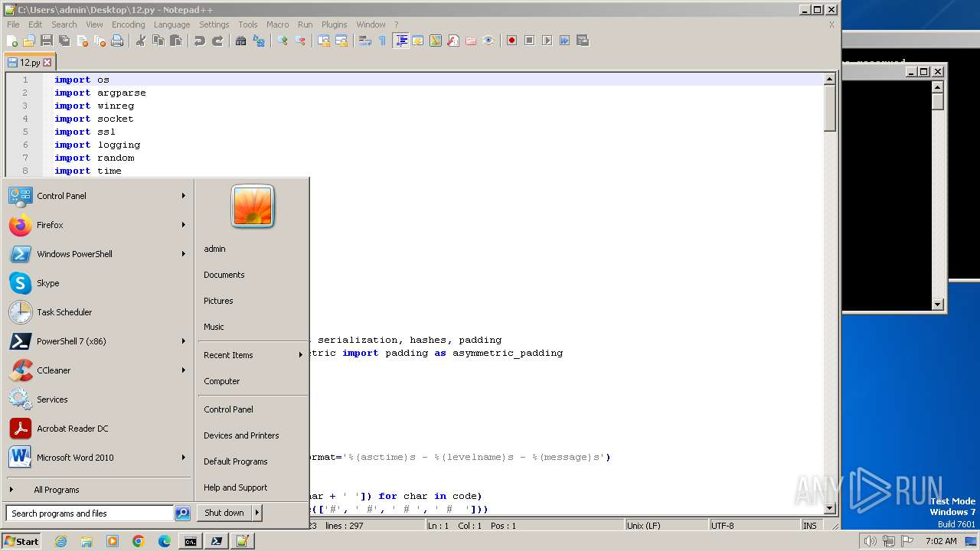This screenshot has width=980, height=551.
Task: Open Chrome from taskbar
Action: [x=139, y=541]
